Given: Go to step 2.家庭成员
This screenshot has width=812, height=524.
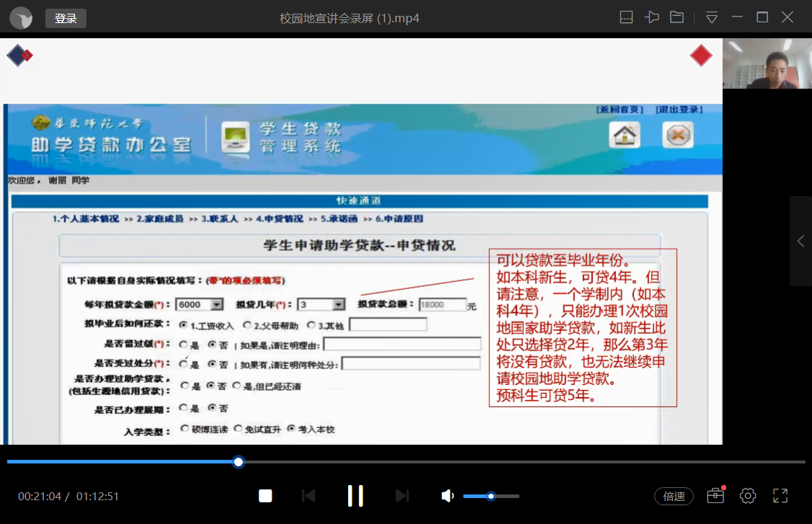Looking at the screenshot, I should point(160,219).
